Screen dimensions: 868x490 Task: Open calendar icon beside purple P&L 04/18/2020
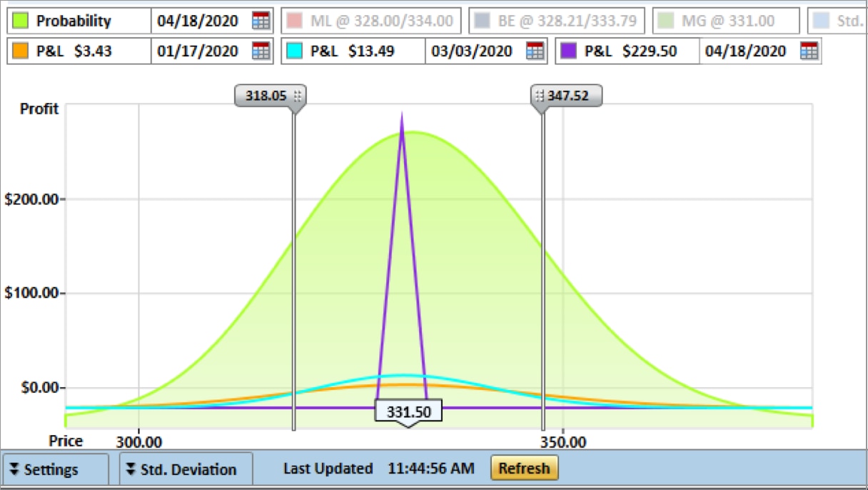[x=809, y=51]
